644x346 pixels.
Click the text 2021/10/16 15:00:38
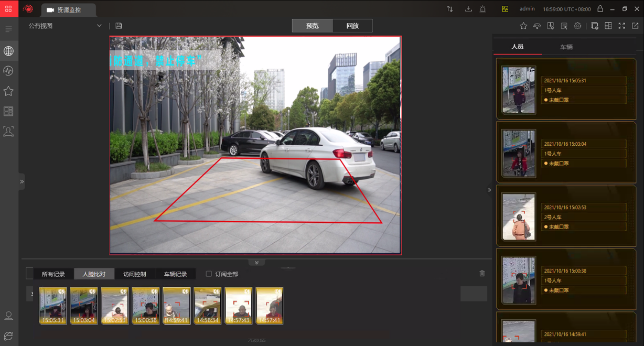(565, 271)
